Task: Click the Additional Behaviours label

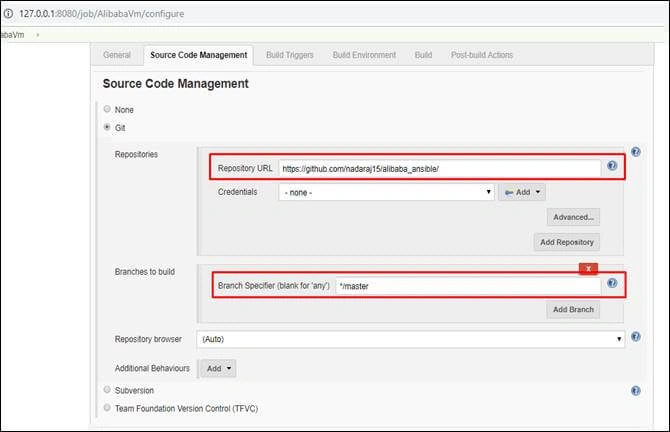Action: tap(152, 368)
